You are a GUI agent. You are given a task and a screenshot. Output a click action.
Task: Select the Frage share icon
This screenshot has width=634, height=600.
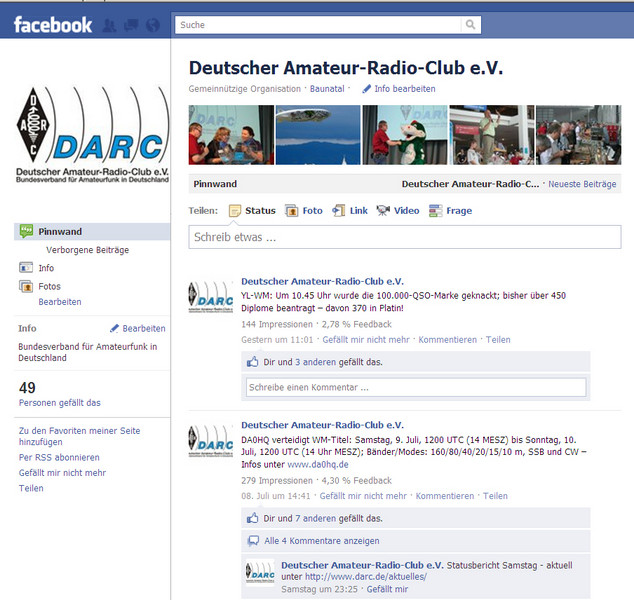point(435,211)
